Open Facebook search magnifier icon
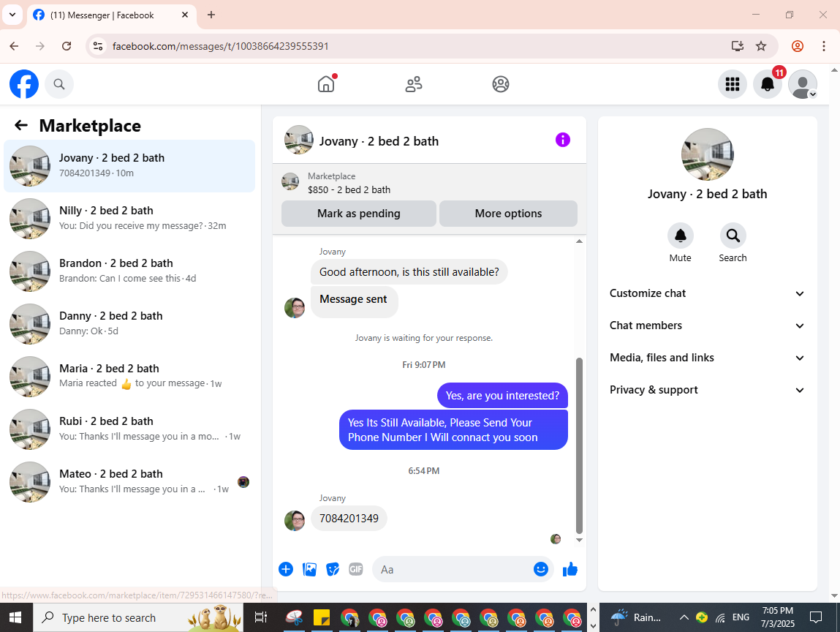840x632 pixels. 59,84
